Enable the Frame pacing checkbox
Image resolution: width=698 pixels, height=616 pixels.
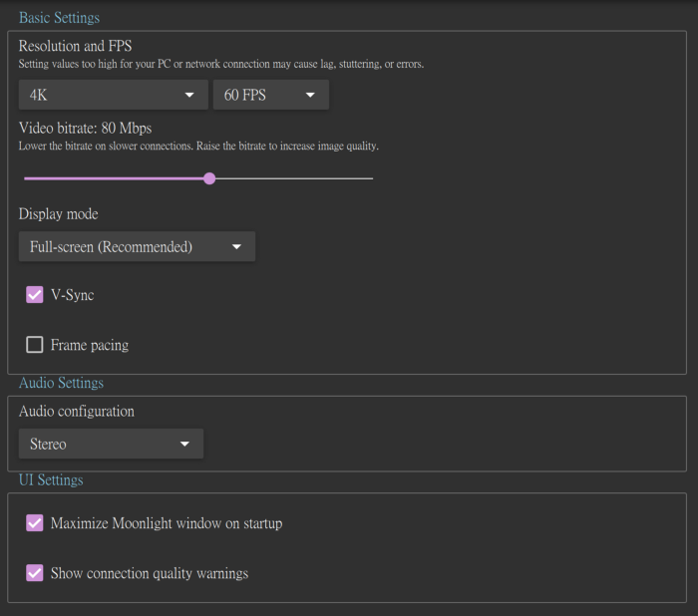(35, 345)
